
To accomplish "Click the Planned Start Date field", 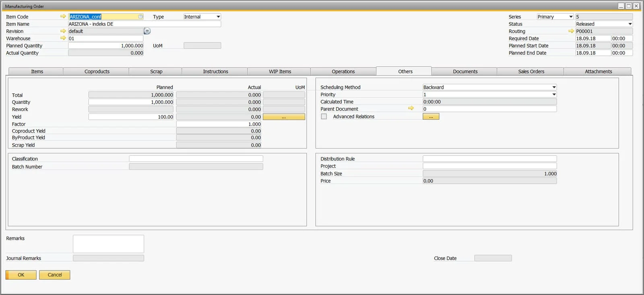I will (x=593, y=45).
